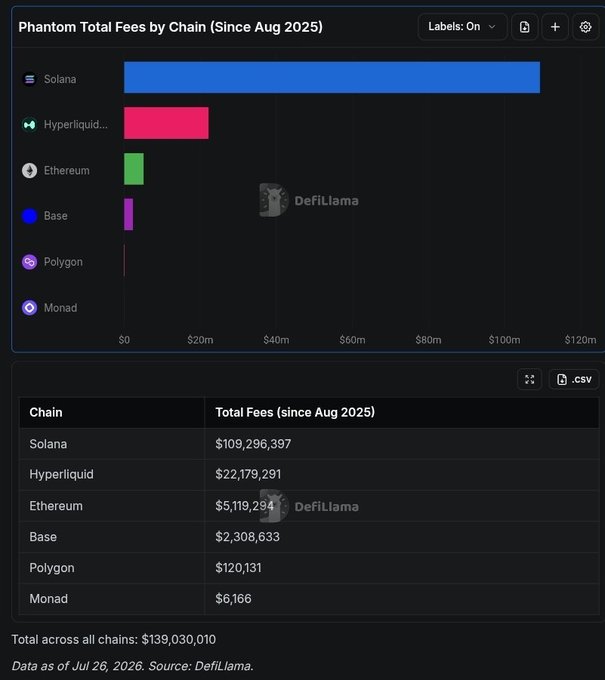Select the purple Base bar
Screen dimensions: 605x680
point(128,214)
